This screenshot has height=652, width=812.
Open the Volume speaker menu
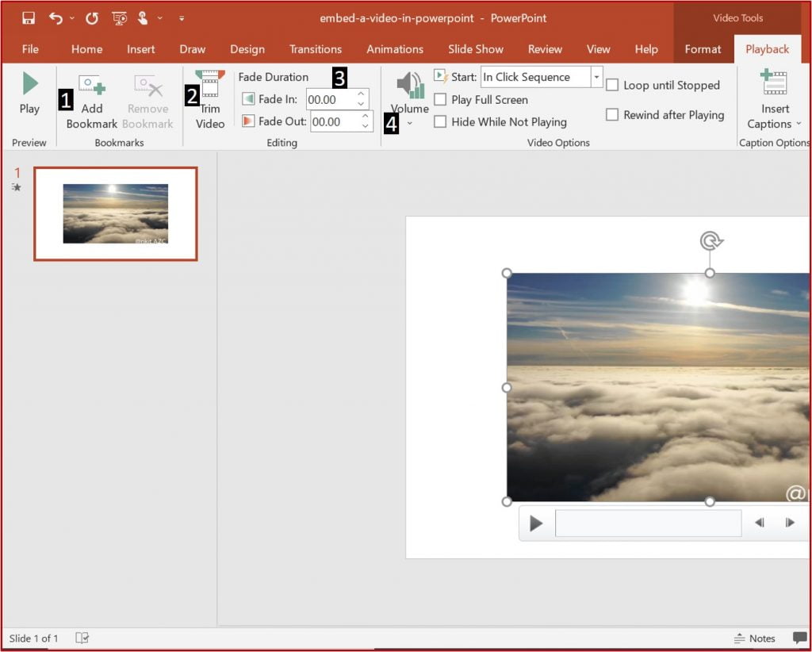[410, 98]
